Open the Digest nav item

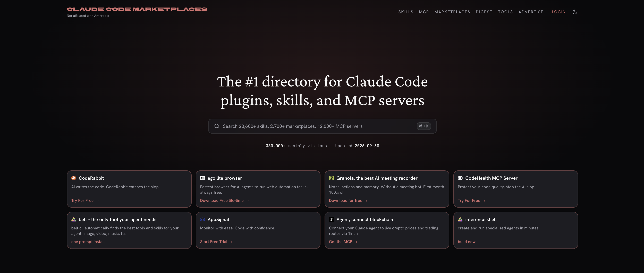[484, 12]
